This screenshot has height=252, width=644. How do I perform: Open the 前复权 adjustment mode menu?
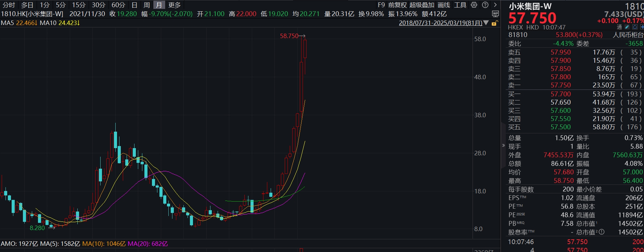click(x=397, y=5)
